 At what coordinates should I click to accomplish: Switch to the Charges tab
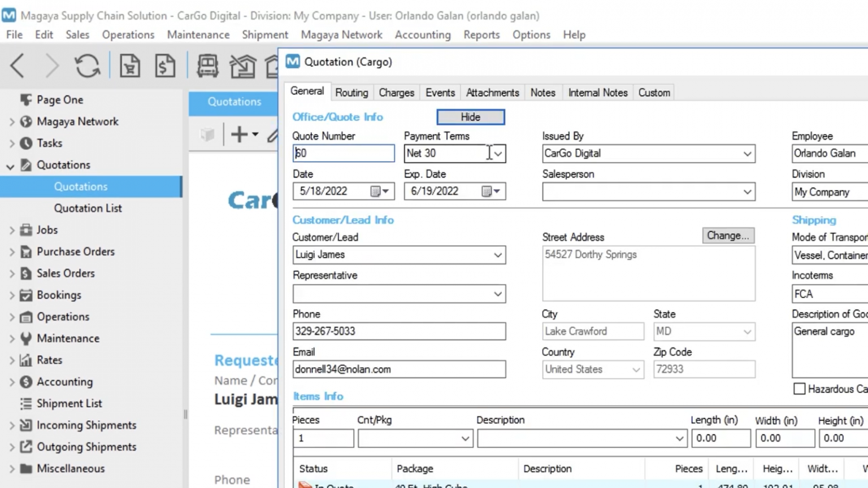(x=396, y=92)
